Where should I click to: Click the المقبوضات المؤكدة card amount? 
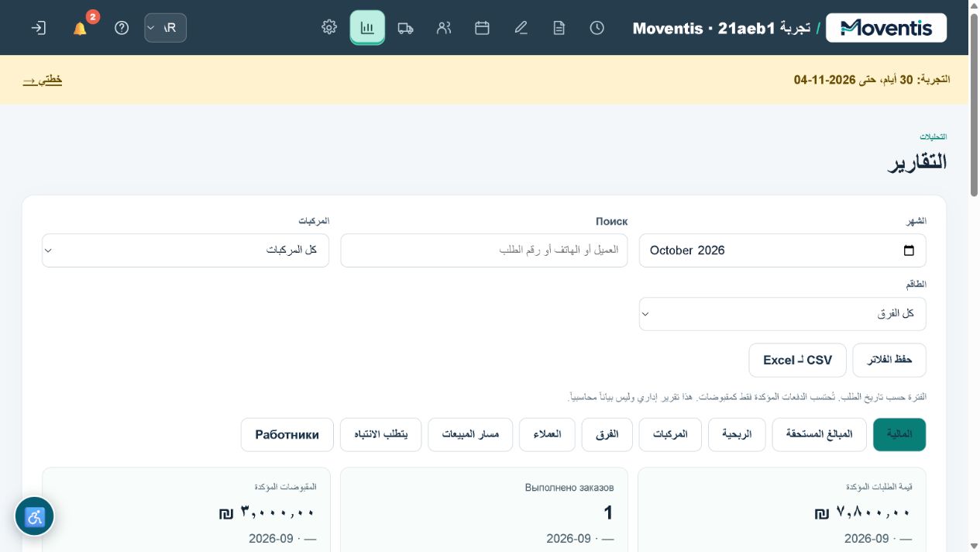267,512
